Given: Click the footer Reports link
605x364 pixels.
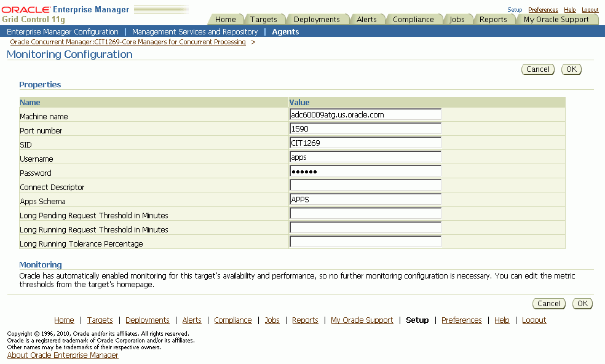Looking at the screenshot, I should [305, 320].
